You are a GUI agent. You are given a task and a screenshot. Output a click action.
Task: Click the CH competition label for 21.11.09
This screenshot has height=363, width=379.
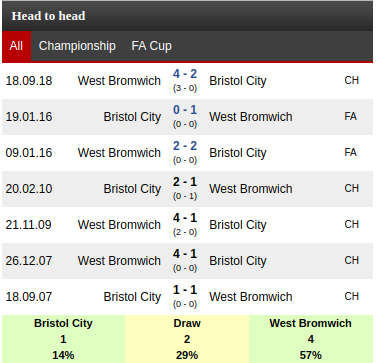(351, 224)
